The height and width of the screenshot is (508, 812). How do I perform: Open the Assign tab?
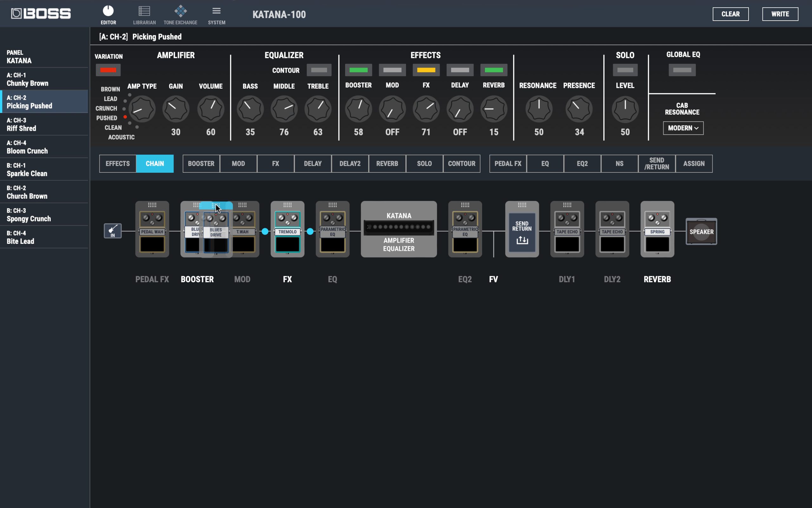point(694,164)
